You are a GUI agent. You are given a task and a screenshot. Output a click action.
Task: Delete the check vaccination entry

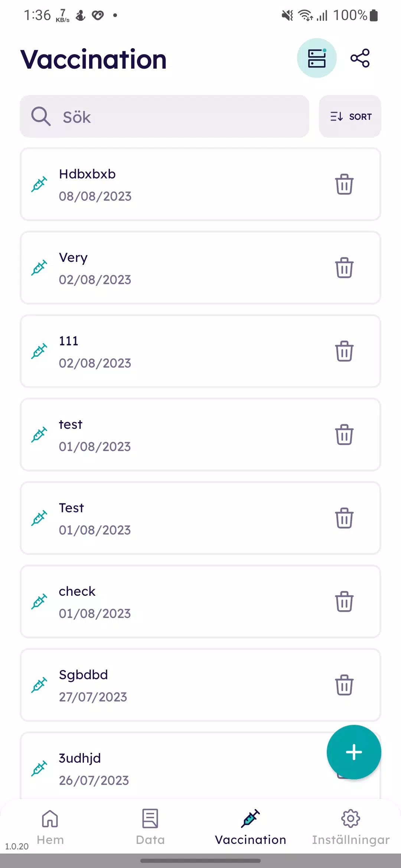point(344,602)
